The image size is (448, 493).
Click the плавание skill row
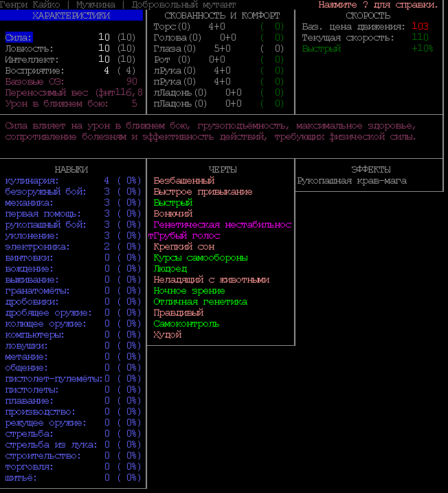point(73,401)
